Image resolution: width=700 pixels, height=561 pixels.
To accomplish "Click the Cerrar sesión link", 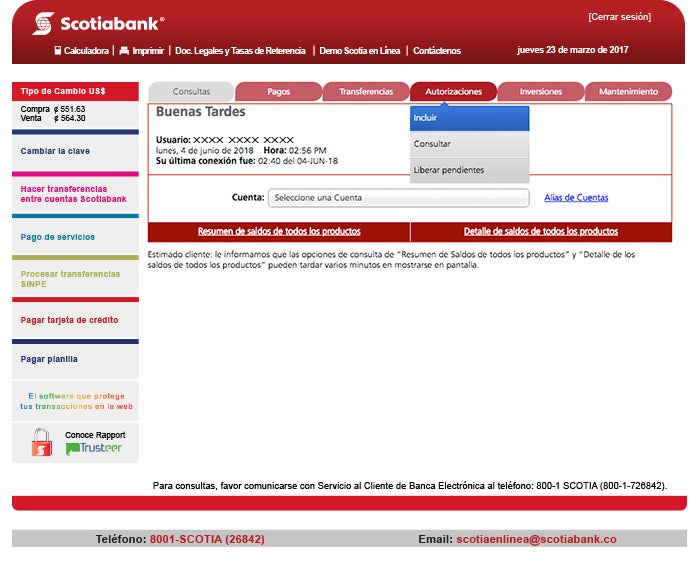I will coord(619,17).
